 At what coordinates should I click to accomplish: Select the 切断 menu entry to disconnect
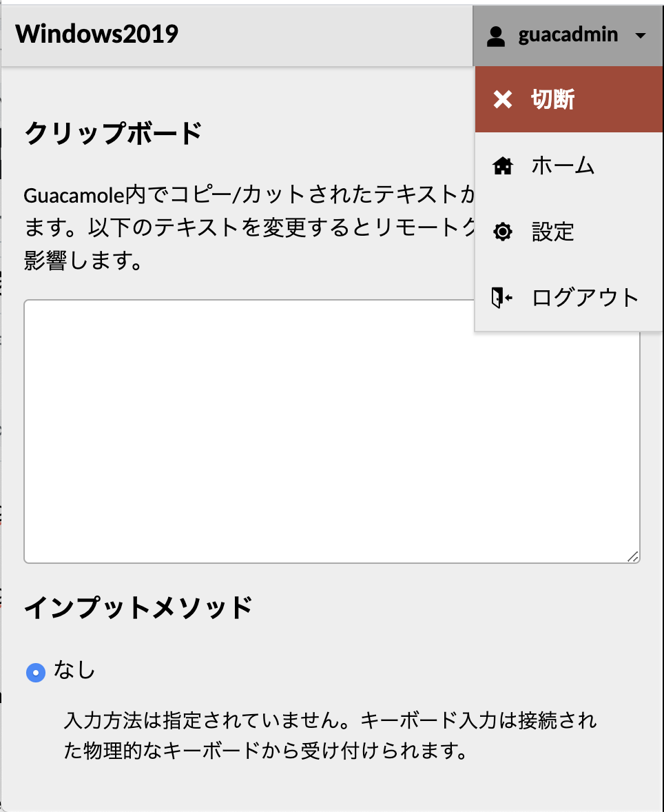tap(551, 99)
